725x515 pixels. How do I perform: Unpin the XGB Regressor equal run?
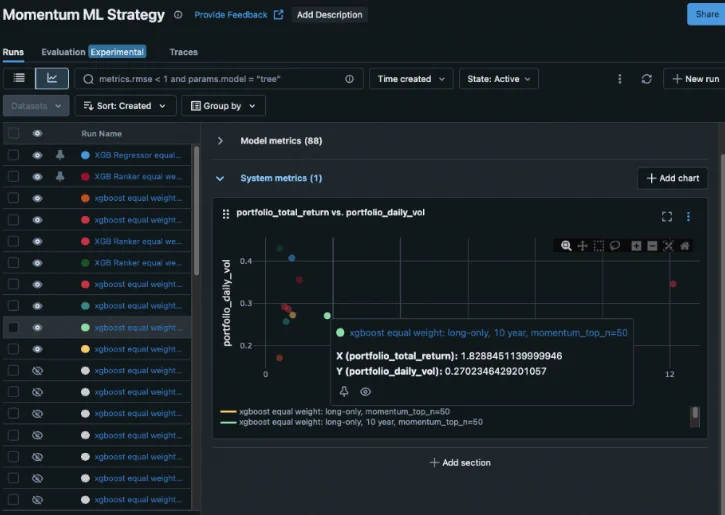[x=60, y=155]
